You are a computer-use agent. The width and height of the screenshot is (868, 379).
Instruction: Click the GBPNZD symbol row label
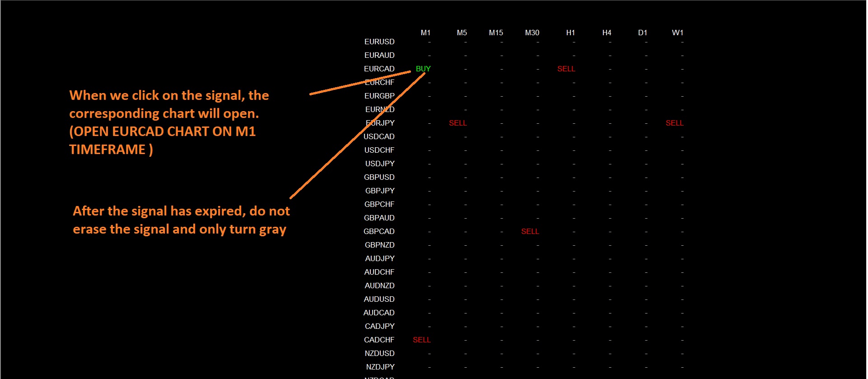point(379,245)
